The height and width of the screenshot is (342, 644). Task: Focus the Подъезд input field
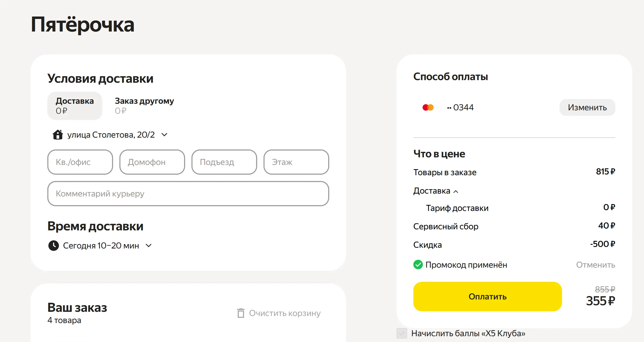pos(224,162)
